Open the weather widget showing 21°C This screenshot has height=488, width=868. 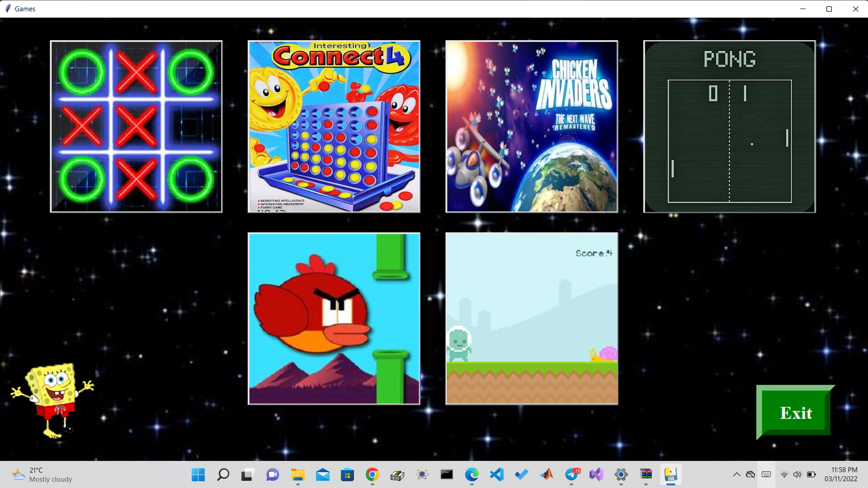[x=42, y=474]
